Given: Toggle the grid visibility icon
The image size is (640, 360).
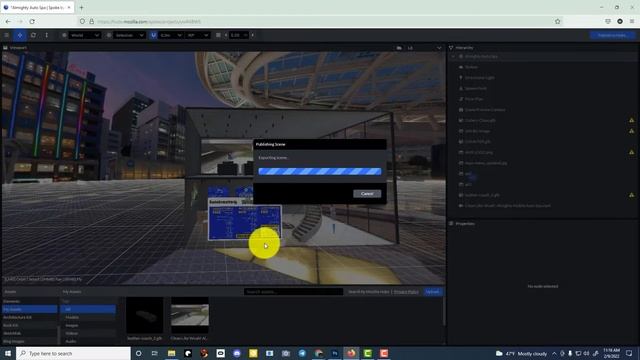Looking at the screenshot, I should (x=218, y=35).
